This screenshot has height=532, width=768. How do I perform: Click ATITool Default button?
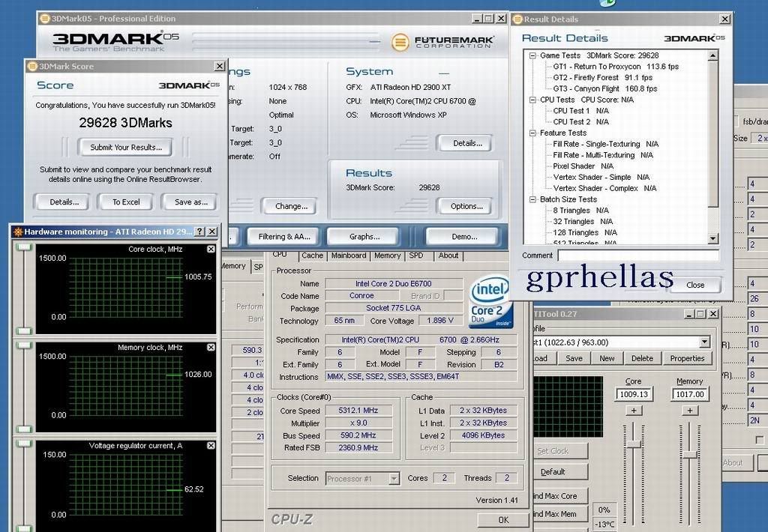(x=559, y=472)
